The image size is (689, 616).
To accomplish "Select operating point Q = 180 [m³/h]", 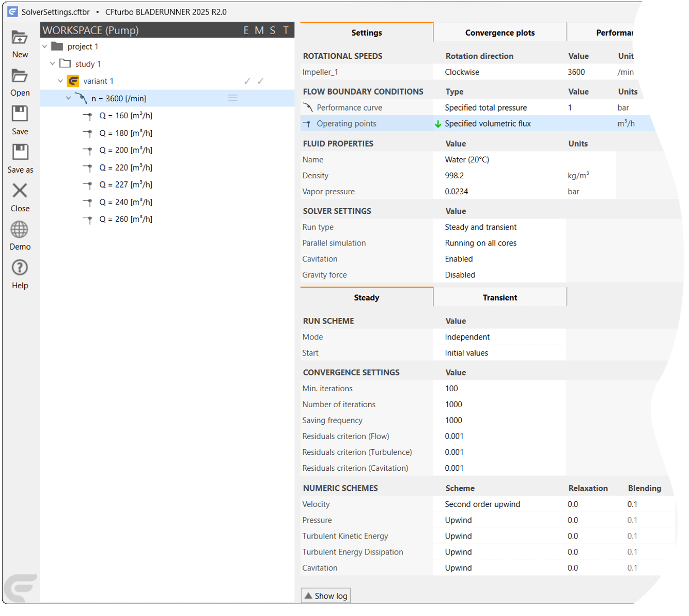I will [126, 133].
